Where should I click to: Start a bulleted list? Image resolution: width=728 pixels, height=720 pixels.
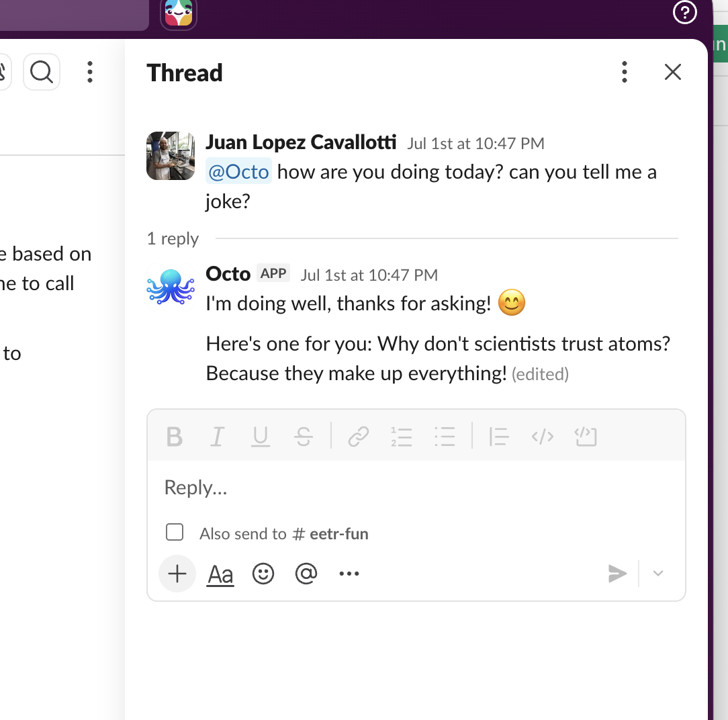tap(445, 437)
